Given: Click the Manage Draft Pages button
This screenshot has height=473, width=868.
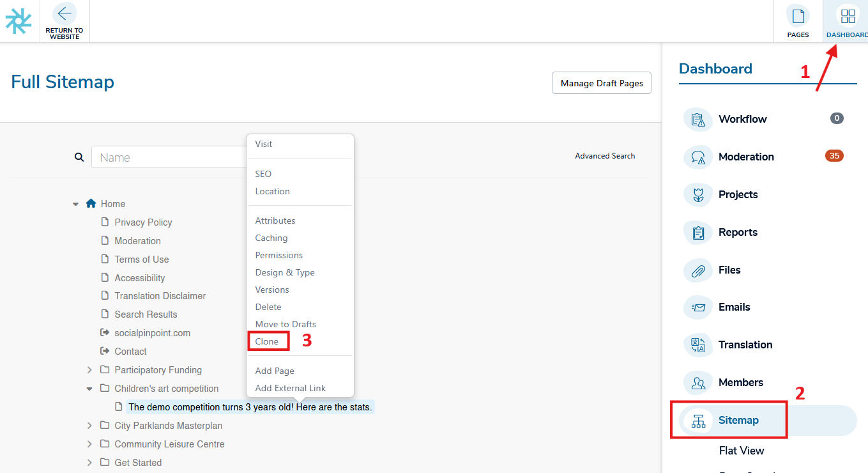Looking at the screenshot, I should [x=601, y=83].
